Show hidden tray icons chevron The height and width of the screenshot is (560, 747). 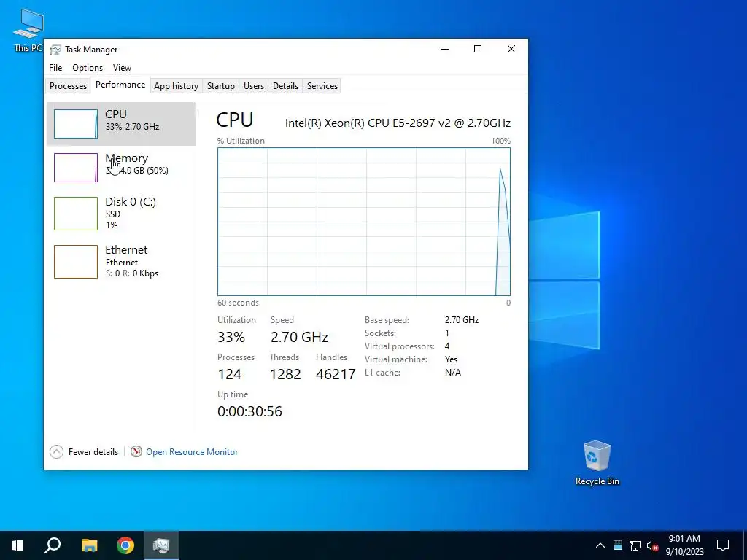(x=600, y=545)
